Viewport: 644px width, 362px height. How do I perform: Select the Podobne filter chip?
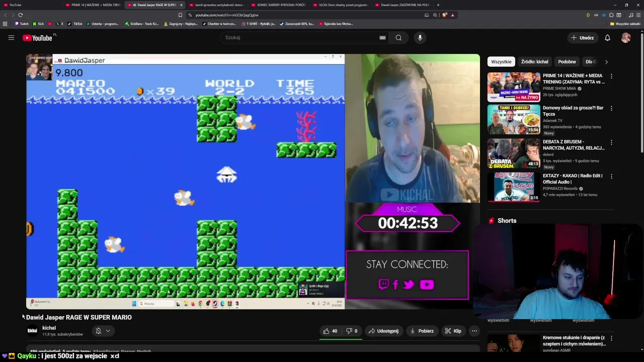pyautogui.click(x=567, y=62)
